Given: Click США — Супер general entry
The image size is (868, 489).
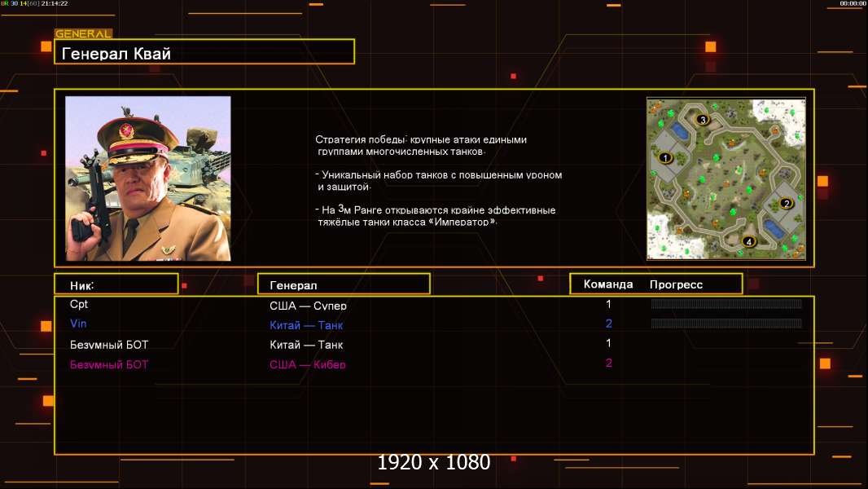Looking at the screenshot, I should (308, 306).
